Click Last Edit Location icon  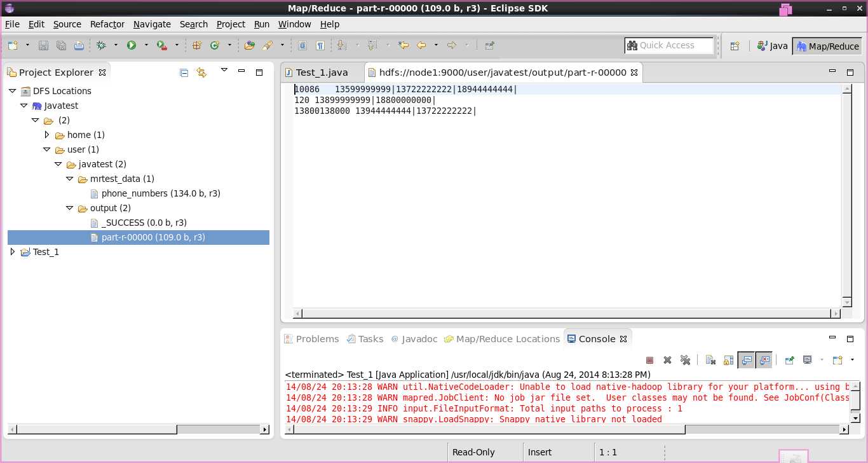pos(403,45)
